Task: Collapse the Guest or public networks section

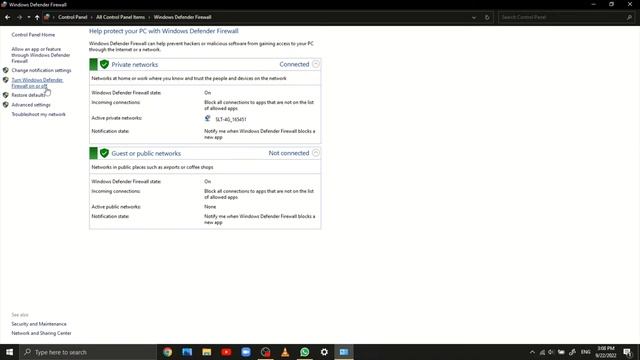Action: click(316, 153)
